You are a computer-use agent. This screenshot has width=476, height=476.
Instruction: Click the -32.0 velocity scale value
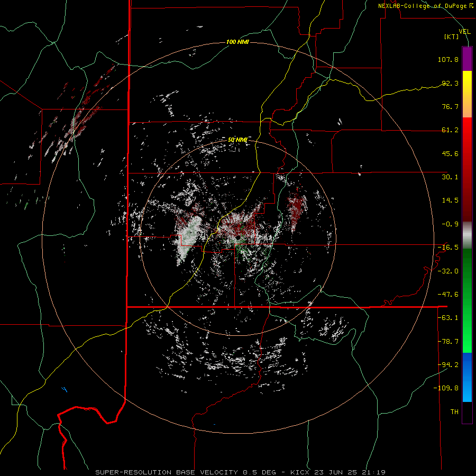448,271
